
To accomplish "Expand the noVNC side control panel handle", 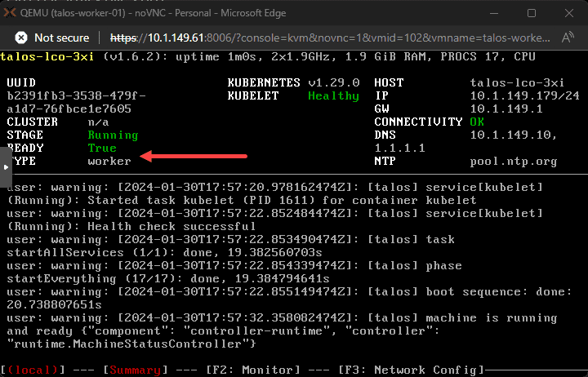I will pyautogui.click(x=6, y=167).
